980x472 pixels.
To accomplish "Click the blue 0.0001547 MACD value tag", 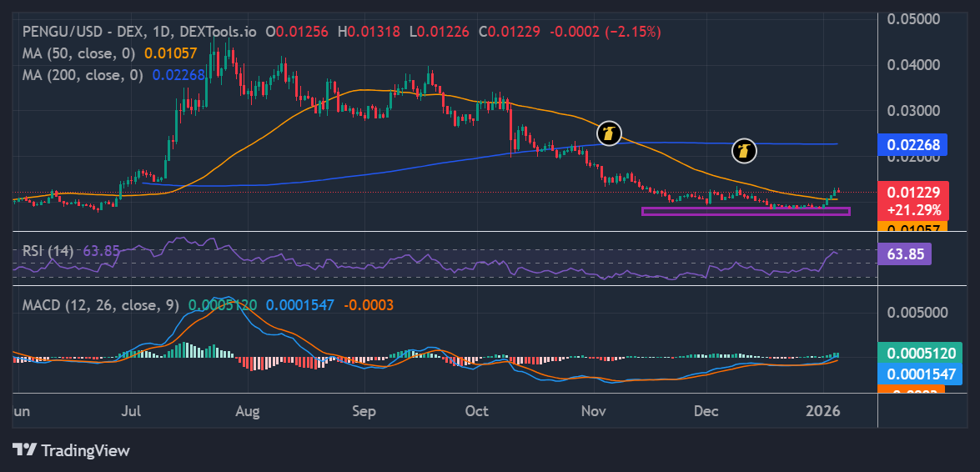I will point(912,373).
